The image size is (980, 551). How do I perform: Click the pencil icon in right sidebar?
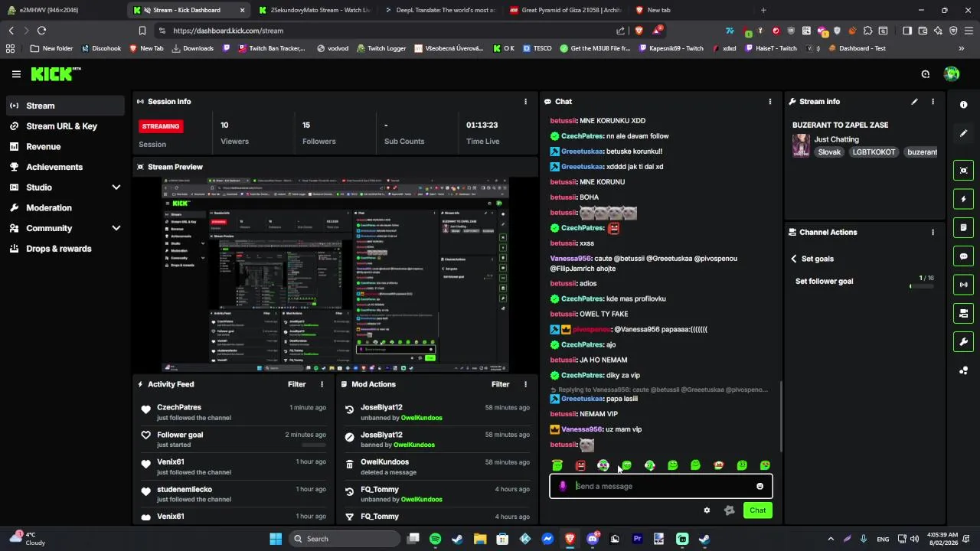pyautogui.click(x=964, y=133)
